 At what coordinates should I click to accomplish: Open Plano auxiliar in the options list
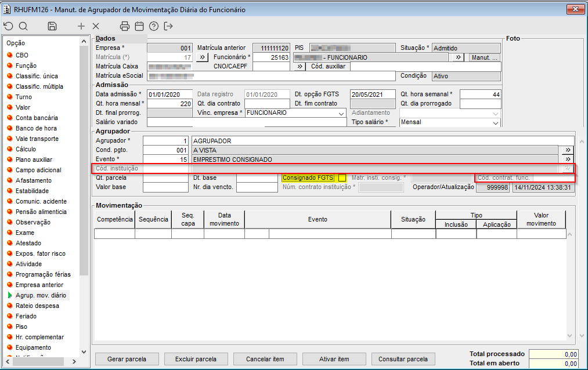pyautogui.click(x=34, y=159)
